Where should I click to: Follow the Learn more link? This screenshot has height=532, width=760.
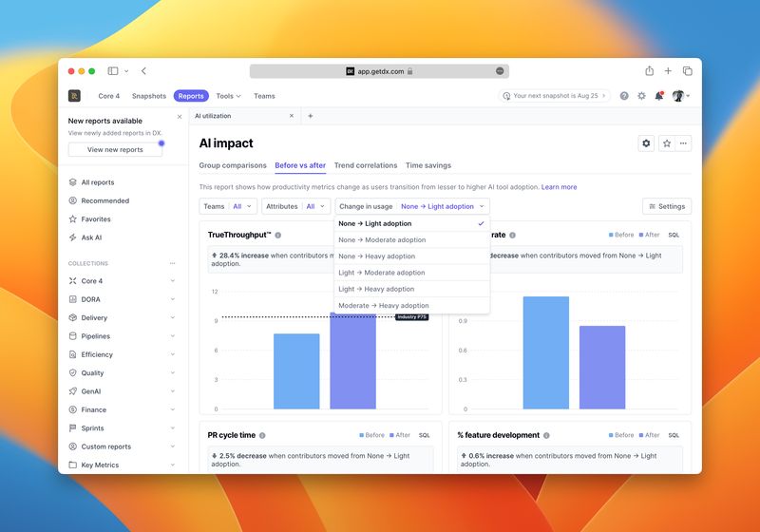(559, 187)
